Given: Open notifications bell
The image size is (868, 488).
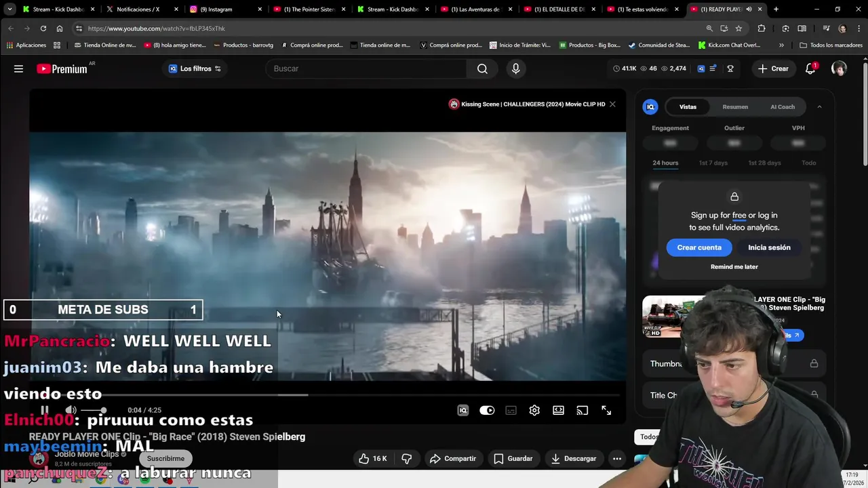Looking at the screenshot, I should (x=810, y=68).
